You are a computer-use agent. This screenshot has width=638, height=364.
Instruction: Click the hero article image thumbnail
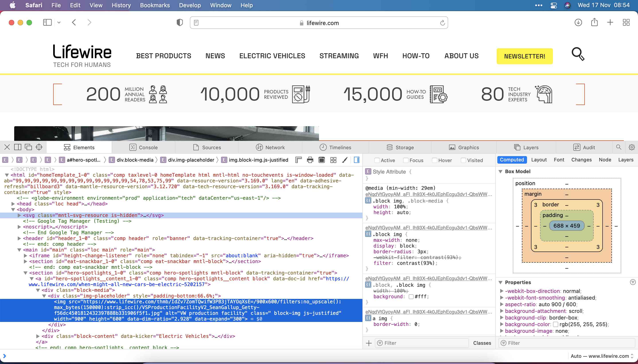click(166, 133)
